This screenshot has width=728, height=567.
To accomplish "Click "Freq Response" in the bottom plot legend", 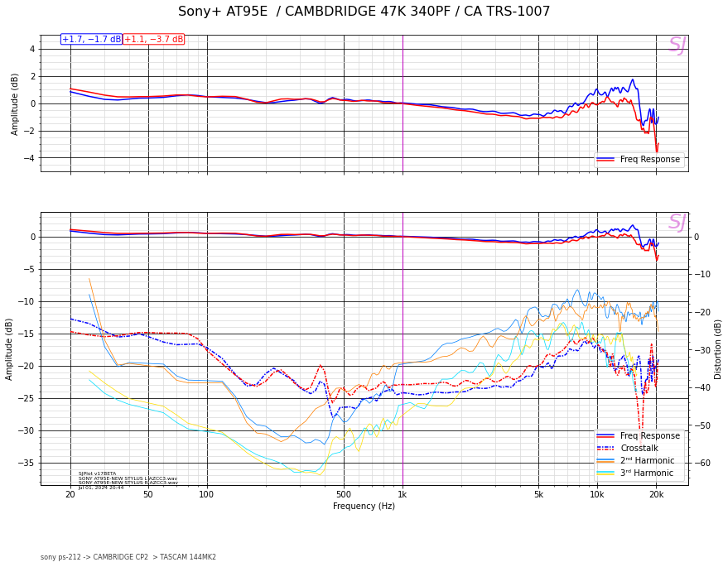I will pos(649,435).
